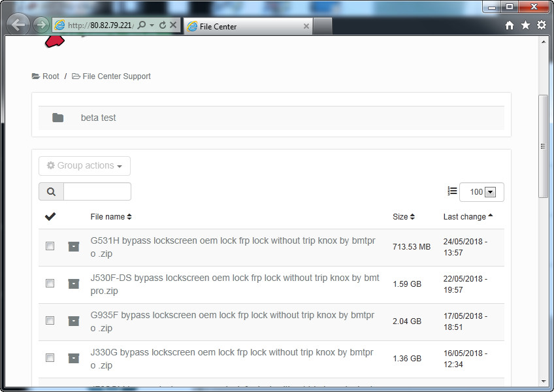This screenshot has height=392, width=554.
Task: Close the File Center tab
Action: coord(306,26)
